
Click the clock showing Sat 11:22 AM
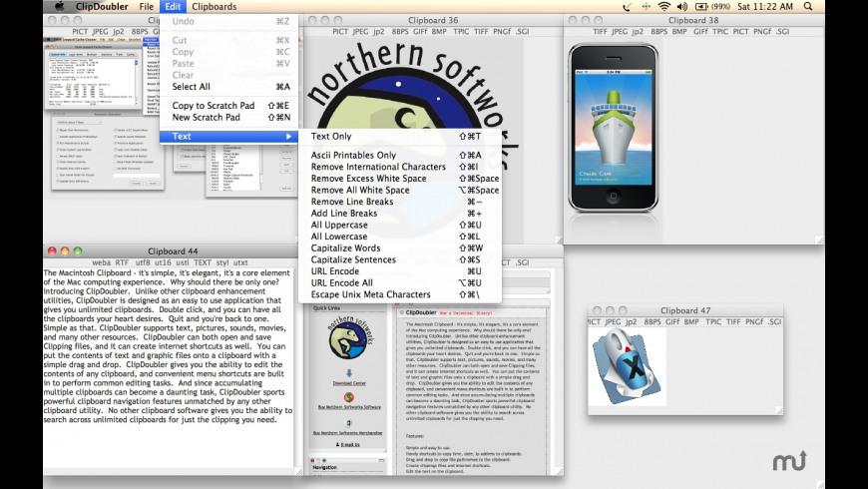(x=765, y=7)
